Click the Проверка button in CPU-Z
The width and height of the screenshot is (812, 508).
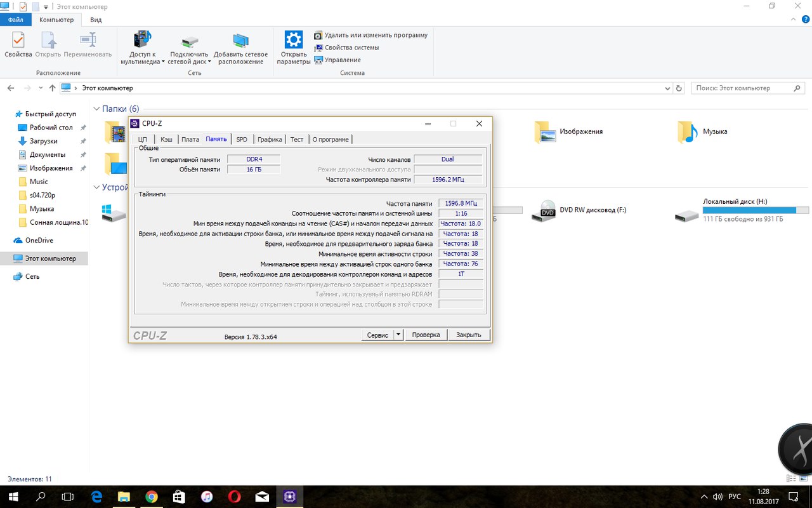click(426, 335)
